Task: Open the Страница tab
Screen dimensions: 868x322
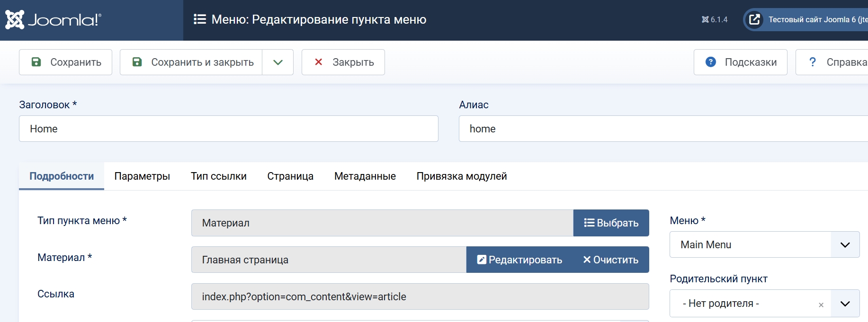Action: tap(290, 176)
